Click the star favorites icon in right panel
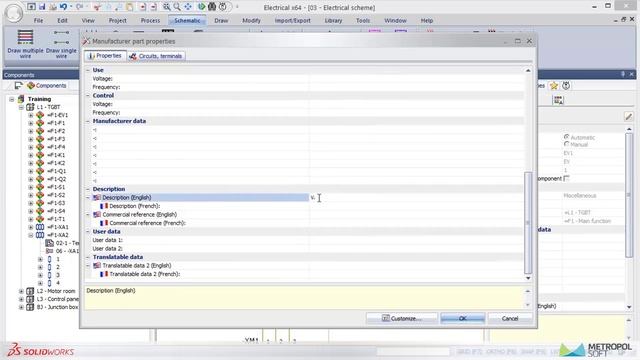This screenshot has width=640, height=360. pyautogui.click(x=554, y=86)
